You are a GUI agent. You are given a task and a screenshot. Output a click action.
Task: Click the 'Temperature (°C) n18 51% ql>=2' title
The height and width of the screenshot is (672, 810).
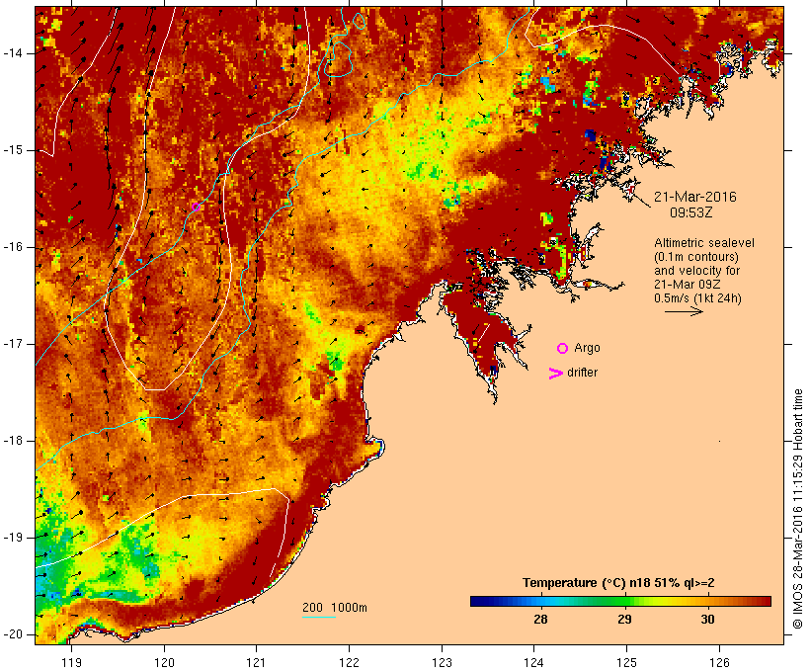point(618,583)
